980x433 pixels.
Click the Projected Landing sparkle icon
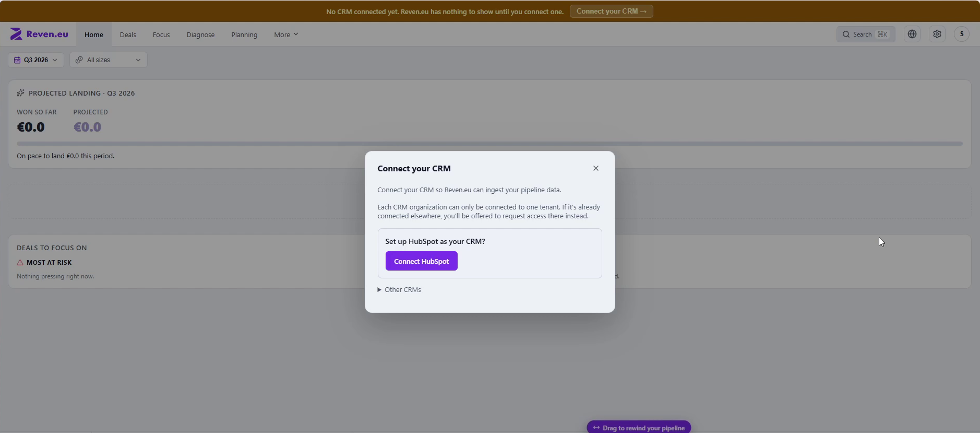[20, 93]
